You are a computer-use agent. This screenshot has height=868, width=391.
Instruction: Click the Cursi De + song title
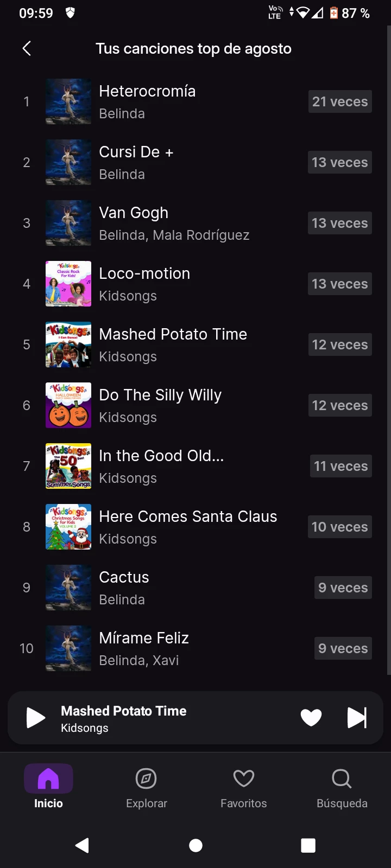point(136,152)
